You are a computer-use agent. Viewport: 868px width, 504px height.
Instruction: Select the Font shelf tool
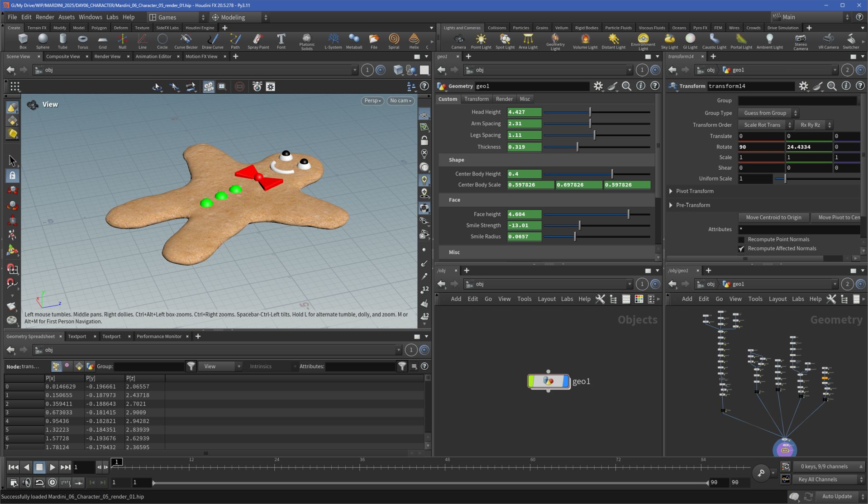point(281,41)
